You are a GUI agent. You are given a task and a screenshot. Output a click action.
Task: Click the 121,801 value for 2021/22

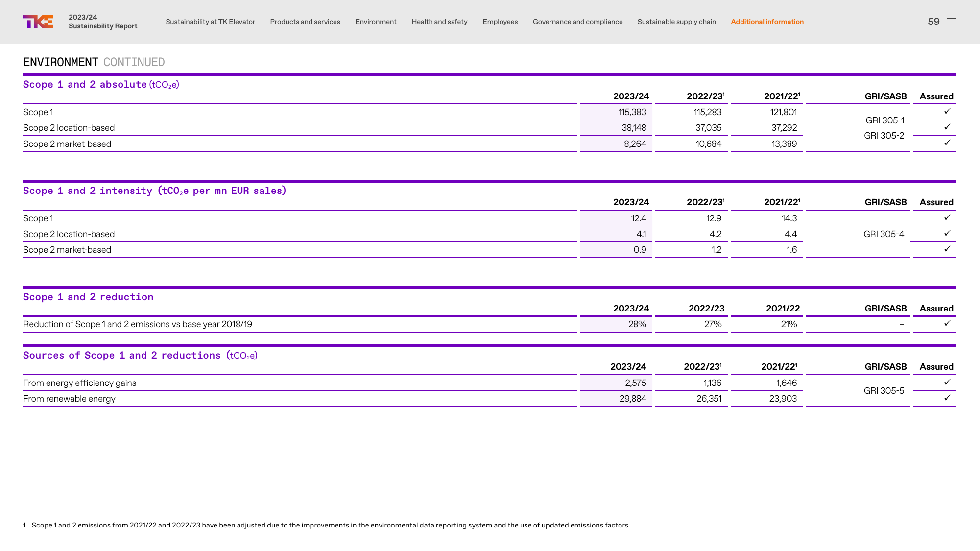[783, 112]
